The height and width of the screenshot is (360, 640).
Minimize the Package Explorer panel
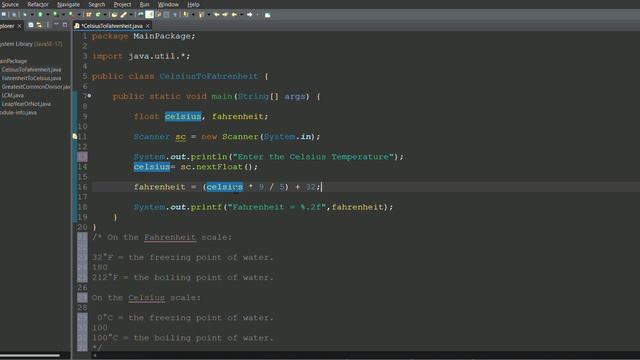pyautogui.click(x=56, y=25)
